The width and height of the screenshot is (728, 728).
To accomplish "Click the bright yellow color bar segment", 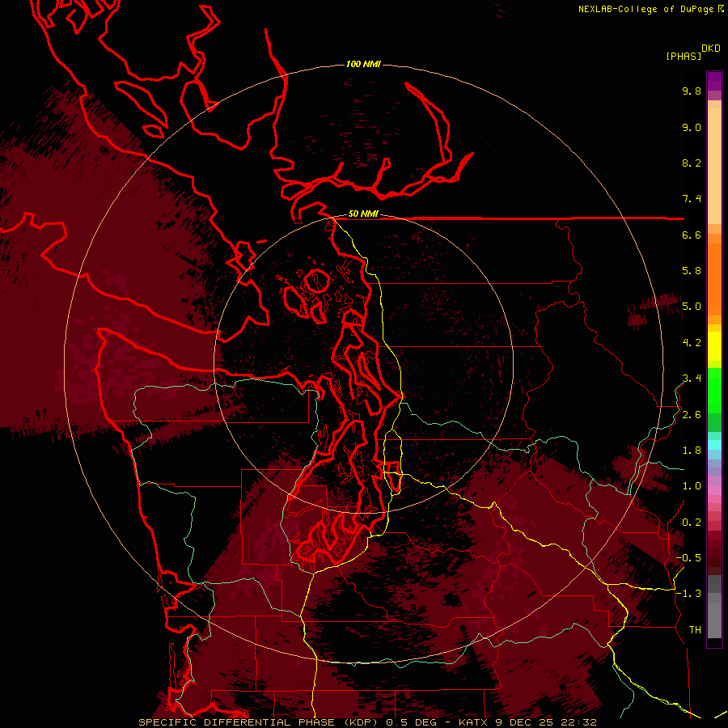I will tap(714, 346).
